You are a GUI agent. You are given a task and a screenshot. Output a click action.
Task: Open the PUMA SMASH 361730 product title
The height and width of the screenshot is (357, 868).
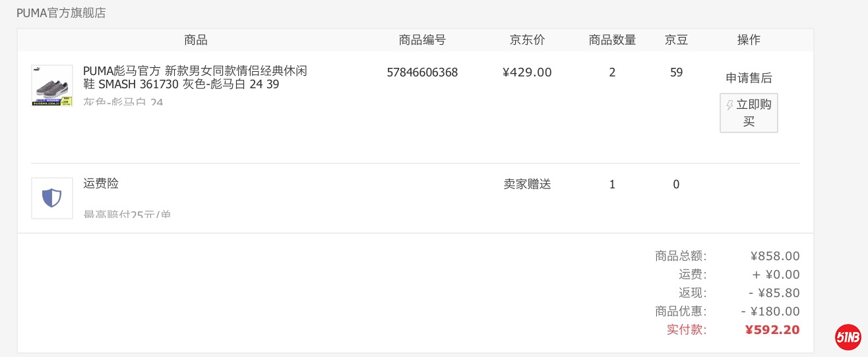click(195, 78)
